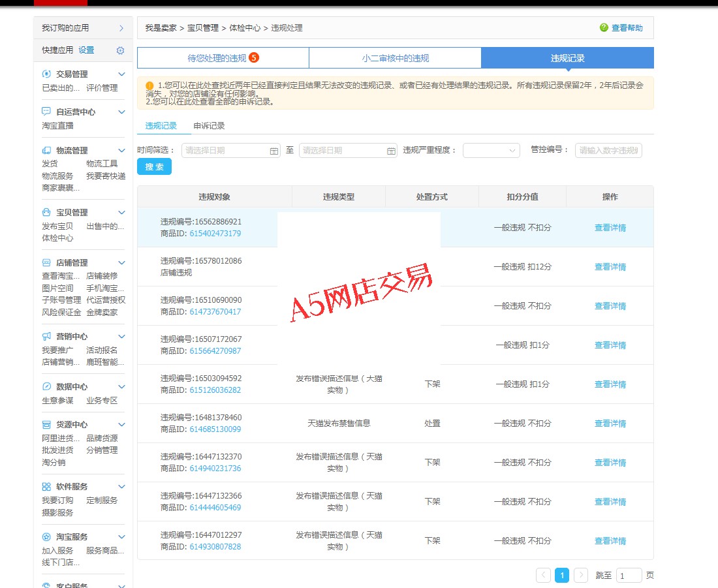View details for violation 16578012086
This screenshot has height=588, width=718.
click(610, 266)
